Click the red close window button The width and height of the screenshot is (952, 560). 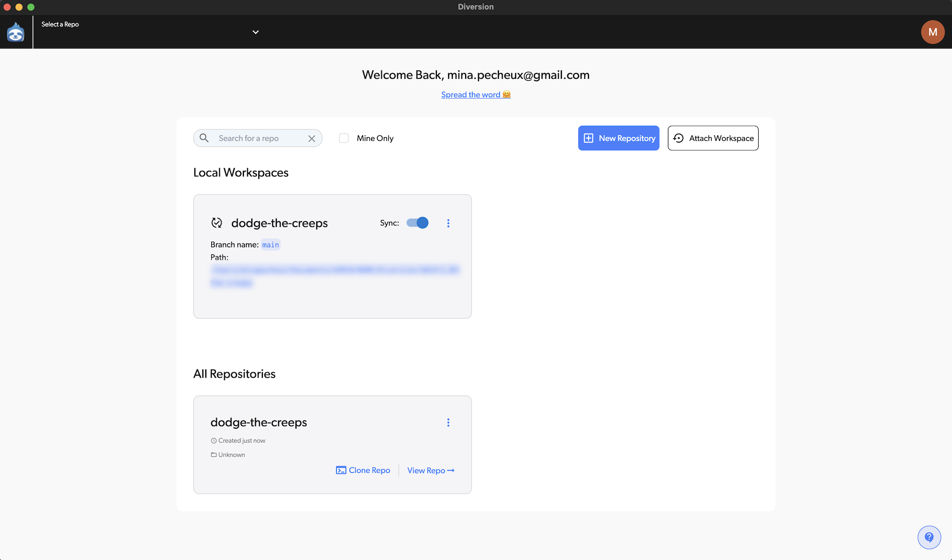[x=7, y=7]
